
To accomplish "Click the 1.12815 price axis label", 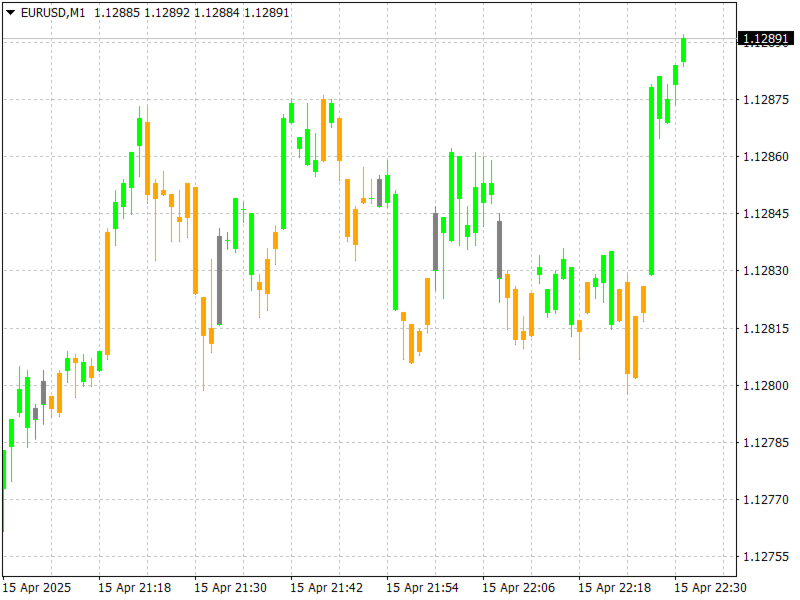I will (765, 329).
